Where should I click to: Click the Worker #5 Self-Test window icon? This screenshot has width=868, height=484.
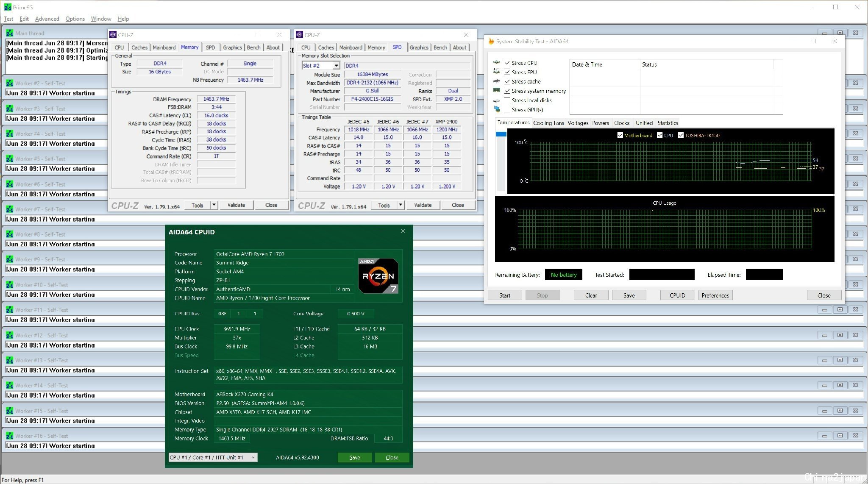(x=9, y=159)
